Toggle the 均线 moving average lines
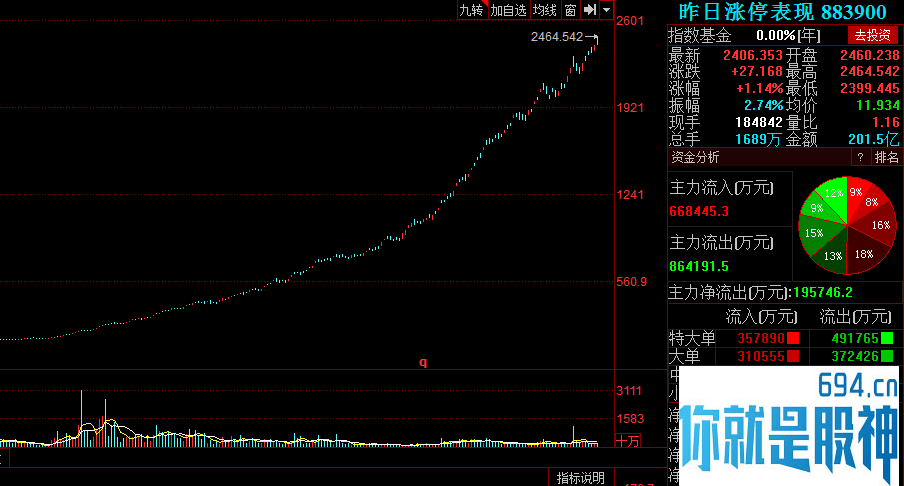904x486 pixels. pos(545,10)
